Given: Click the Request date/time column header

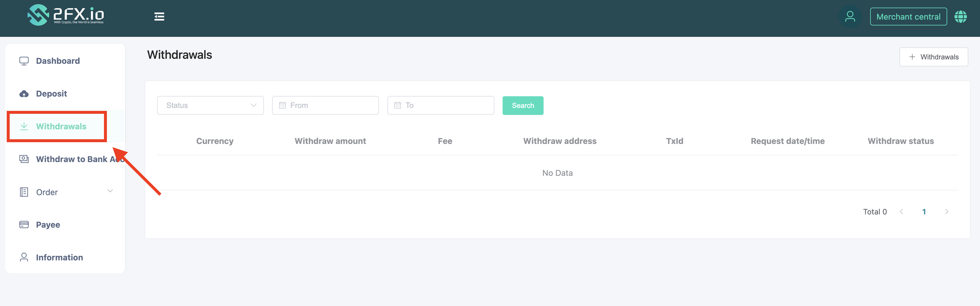Looking at the screenshot, I should click(x=788, y=141).
